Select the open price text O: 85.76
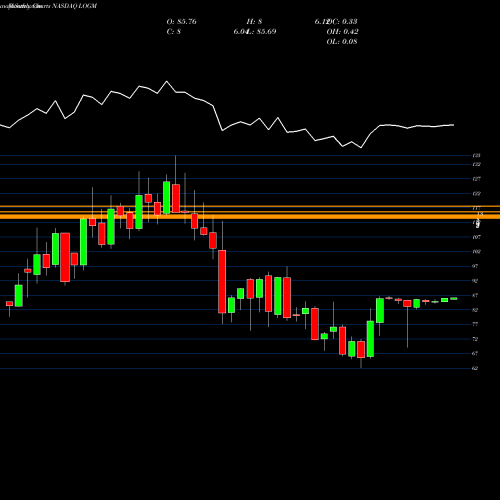500x500 pixels. pyautogui.click(x=181, y=22)
